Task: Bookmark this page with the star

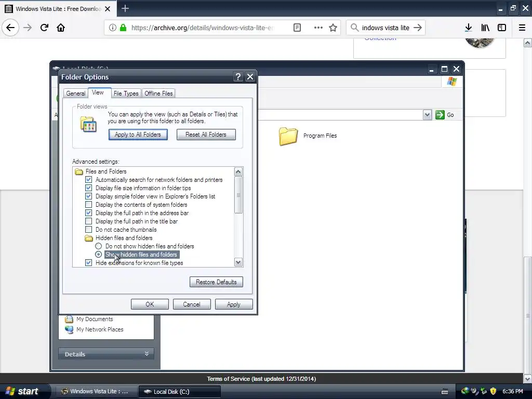Action: [x=333, y=28]
